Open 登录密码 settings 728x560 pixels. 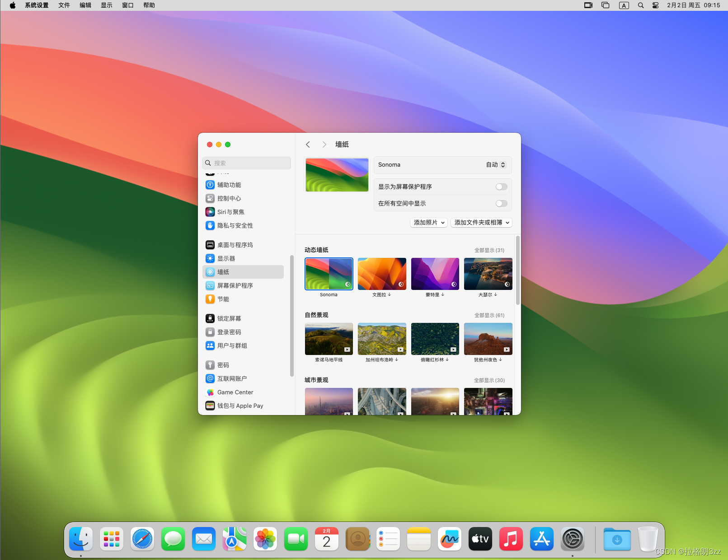tap(243, 332)
